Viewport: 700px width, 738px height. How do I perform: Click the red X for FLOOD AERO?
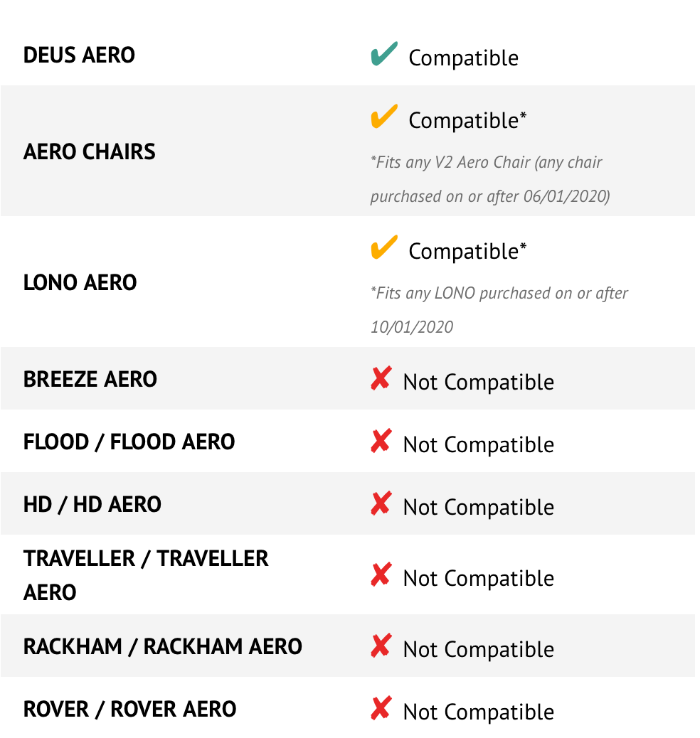pyautogui.click(x=381, y=442)
